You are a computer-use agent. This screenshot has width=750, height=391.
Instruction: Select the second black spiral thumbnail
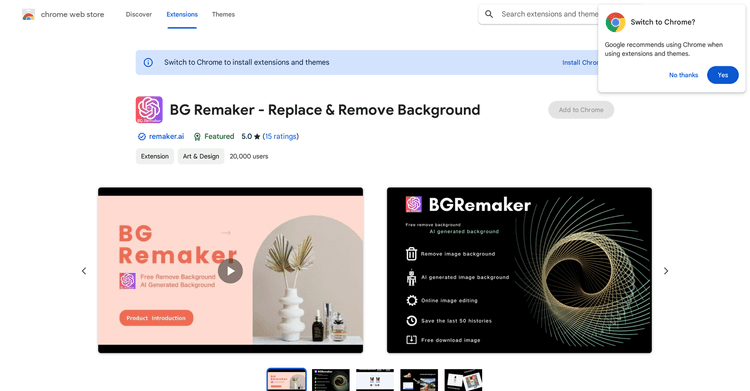coord(331,380)
